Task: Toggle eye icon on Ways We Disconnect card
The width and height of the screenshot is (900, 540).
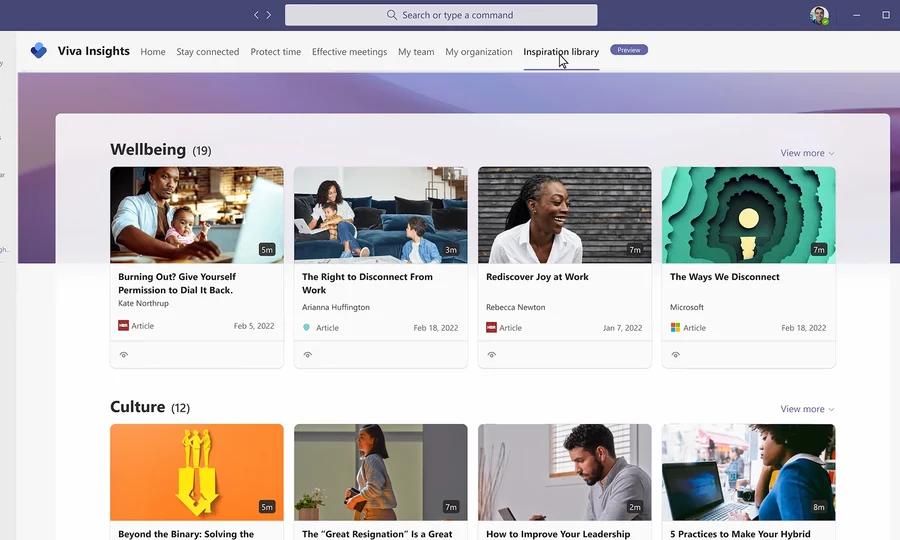Action: coord(676,355)
